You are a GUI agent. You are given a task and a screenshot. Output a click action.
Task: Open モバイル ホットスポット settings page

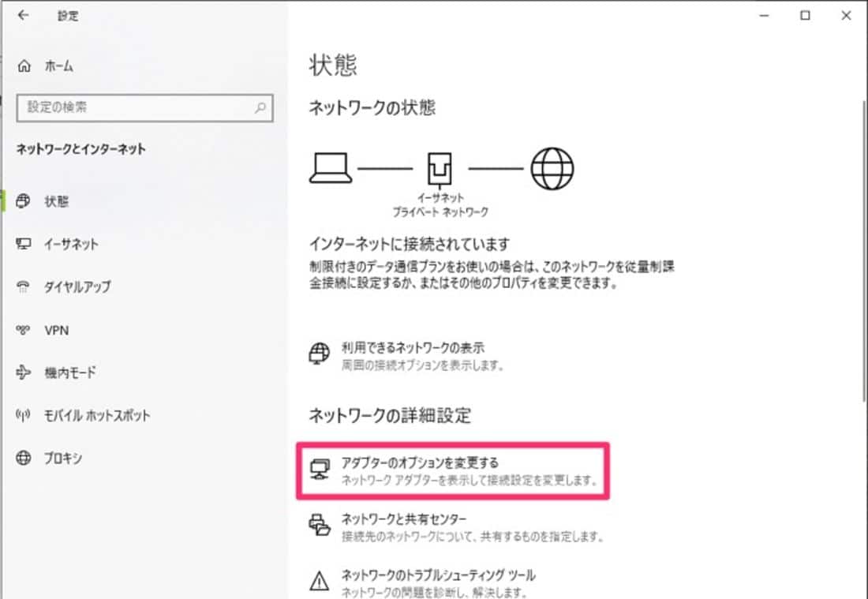[x=97, y=415]
